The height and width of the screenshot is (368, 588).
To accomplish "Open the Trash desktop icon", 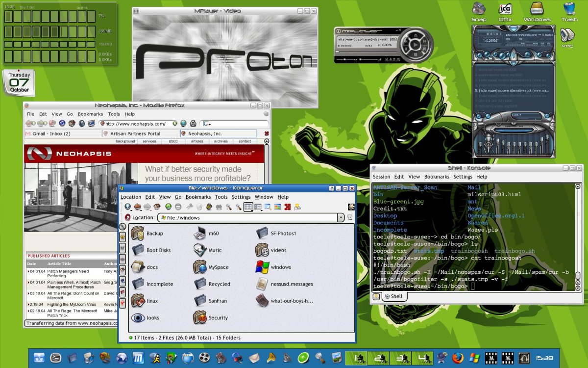I will [x=569, y=12].
